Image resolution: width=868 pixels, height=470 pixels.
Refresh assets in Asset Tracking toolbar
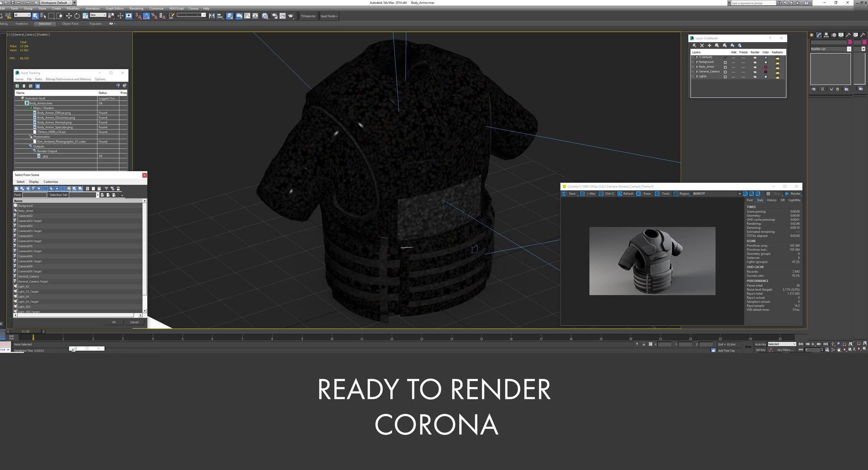click(17, 86)
